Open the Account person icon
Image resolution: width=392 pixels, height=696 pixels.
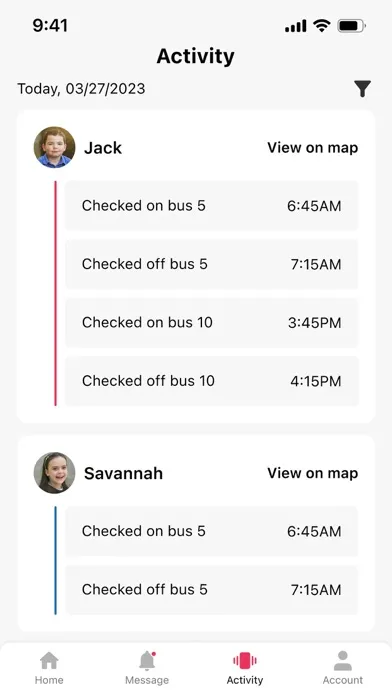[342, 660]
